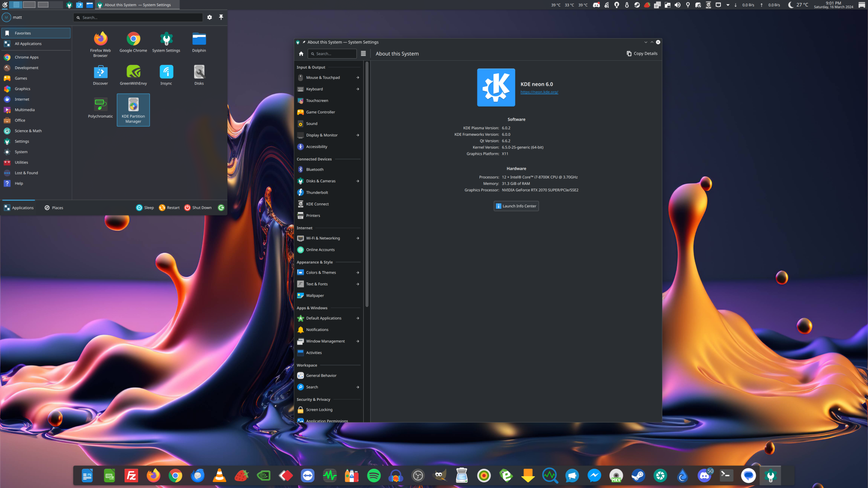Open FileZilla FTP client in taskbar
This screenshot has height=488, width=868.
[x=131, y=475]
